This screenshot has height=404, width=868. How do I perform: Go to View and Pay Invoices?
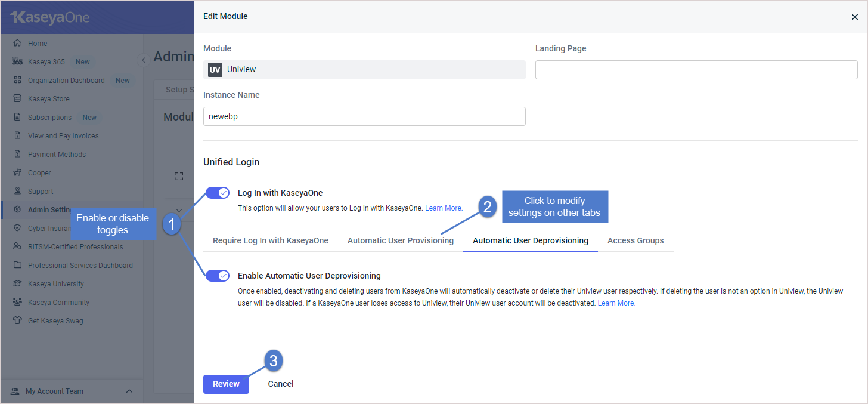click(x=63, y=135)
